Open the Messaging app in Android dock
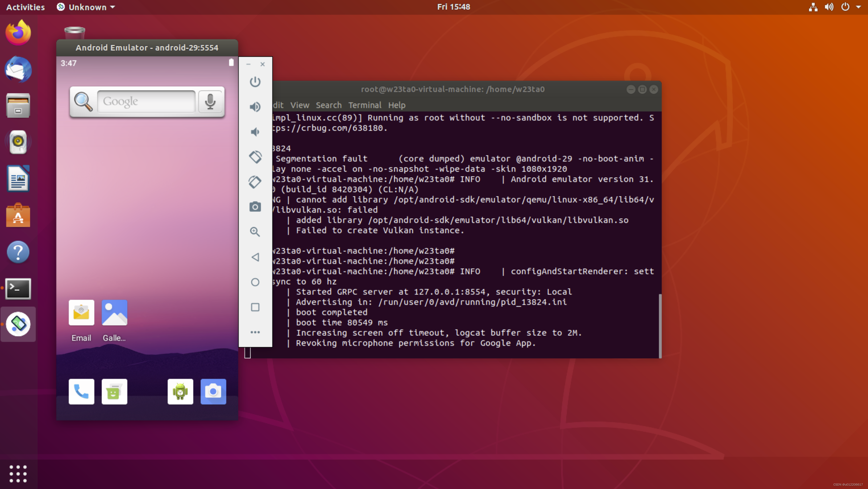868x489 pixels. [x=114, y=392]
